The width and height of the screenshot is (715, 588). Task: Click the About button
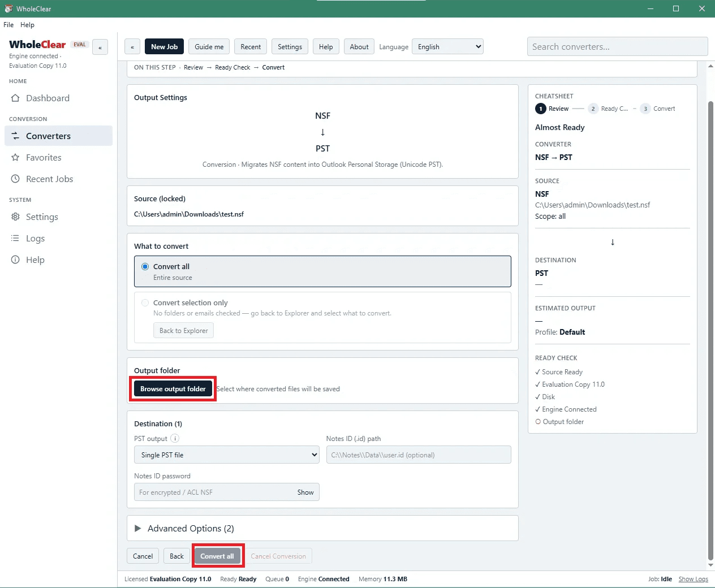coord(359,47)
